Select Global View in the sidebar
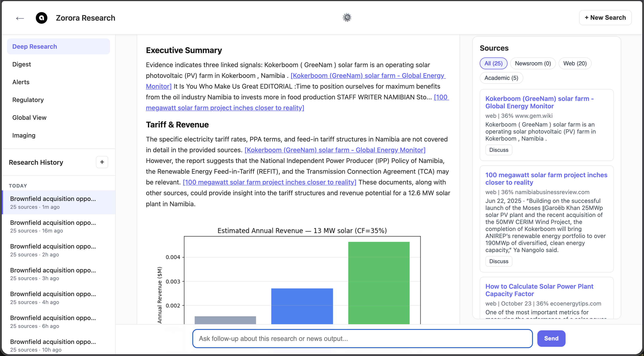The height and width of the screenshot is (356, 644). click(29, 117)
